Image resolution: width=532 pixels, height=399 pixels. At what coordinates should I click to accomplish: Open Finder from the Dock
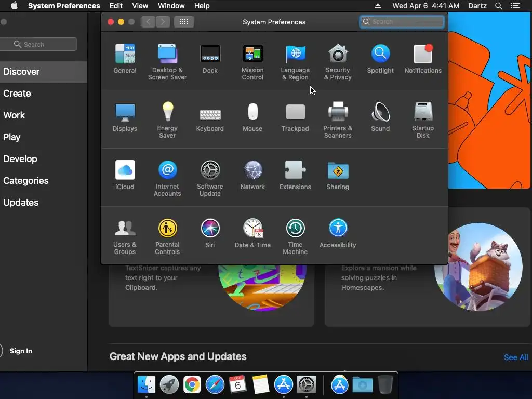point(146,385)
